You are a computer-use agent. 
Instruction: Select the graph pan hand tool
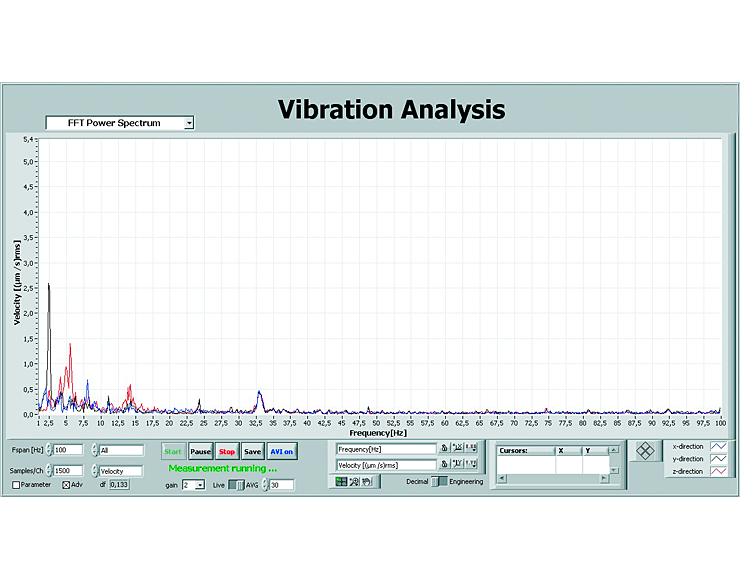pos(366,482)
